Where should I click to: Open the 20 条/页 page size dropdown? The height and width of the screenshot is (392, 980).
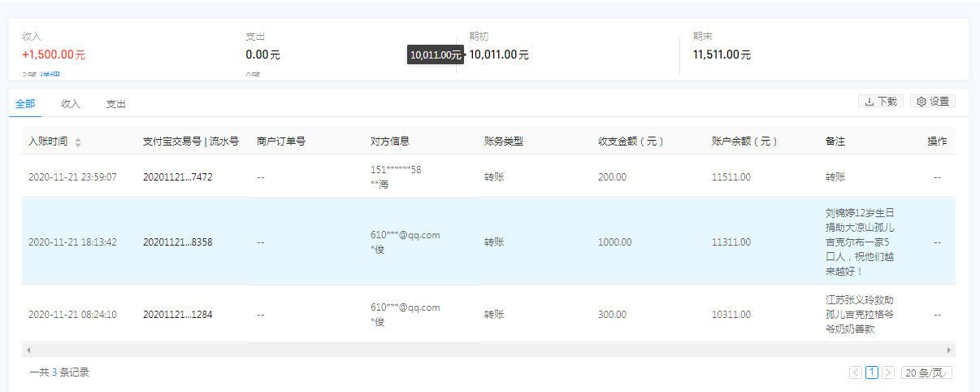tap(926, 372)
